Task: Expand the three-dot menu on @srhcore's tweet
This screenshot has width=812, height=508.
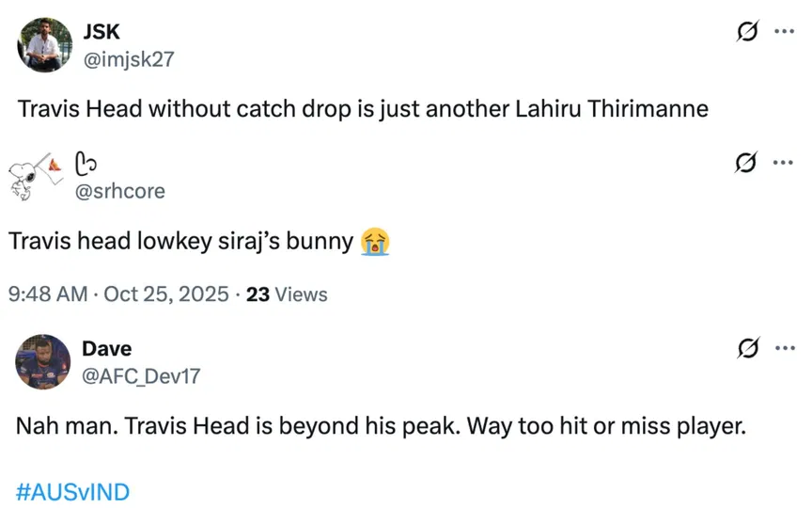Action: pos(783,163)
